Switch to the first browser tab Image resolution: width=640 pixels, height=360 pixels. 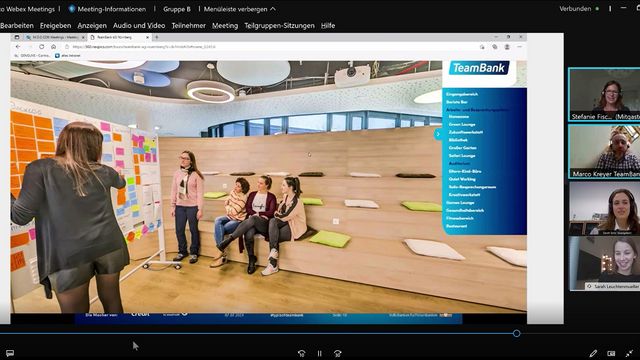click(x=56, y=37)
